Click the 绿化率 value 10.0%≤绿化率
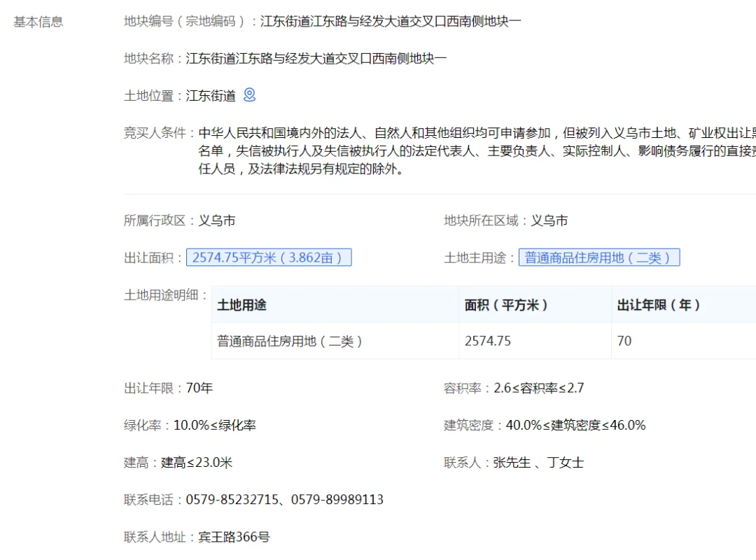 (x=215, y=425)
